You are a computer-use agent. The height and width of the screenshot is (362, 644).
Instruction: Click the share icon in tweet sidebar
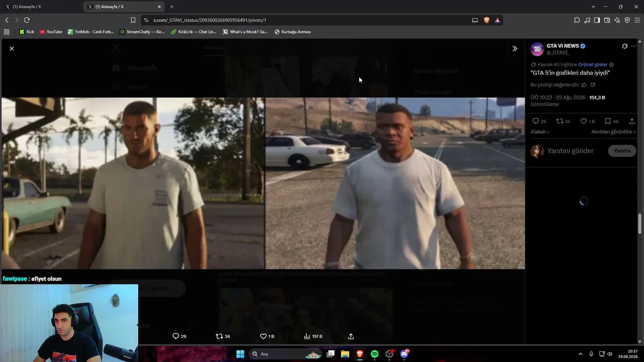tap(632, 121)
